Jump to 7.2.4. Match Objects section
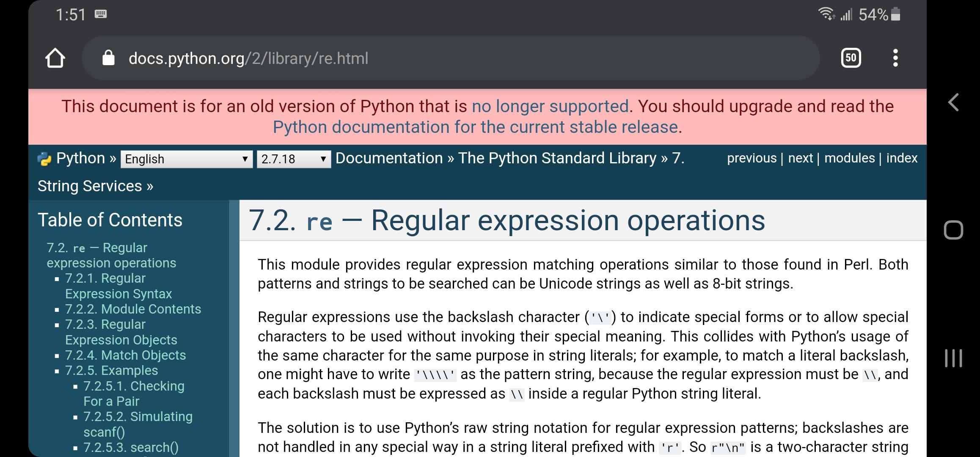Viewport: 980px width, 457px height. tap(125, 355)
